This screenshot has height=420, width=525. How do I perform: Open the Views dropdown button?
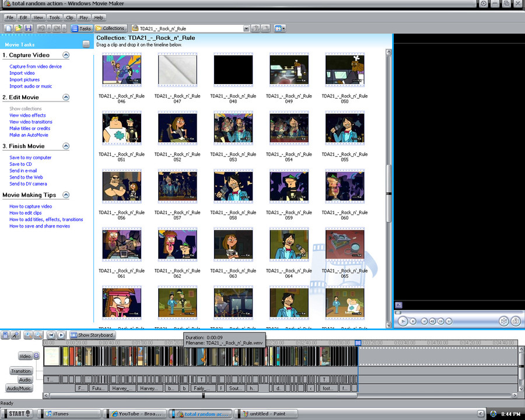(279, 29)
